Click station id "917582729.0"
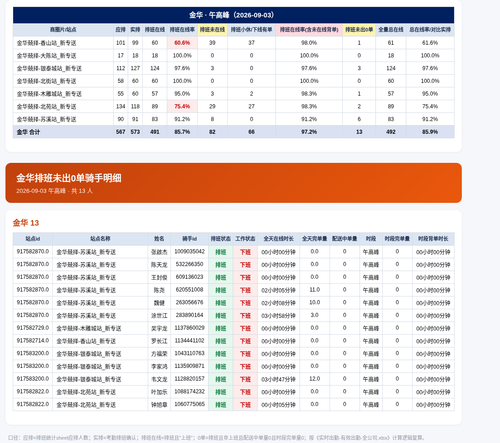The height and width of the screenshot is (443, 500). pos(33,328)
